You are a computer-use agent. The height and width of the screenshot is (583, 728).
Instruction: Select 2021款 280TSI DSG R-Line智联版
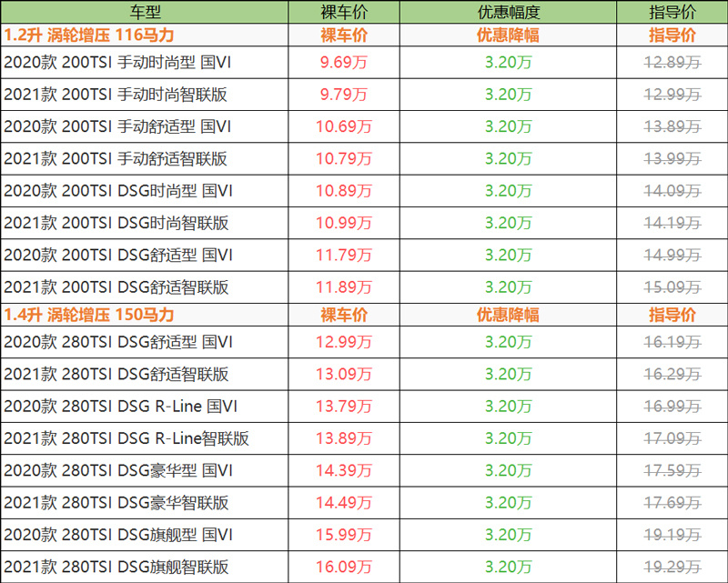tap(126, 438)
